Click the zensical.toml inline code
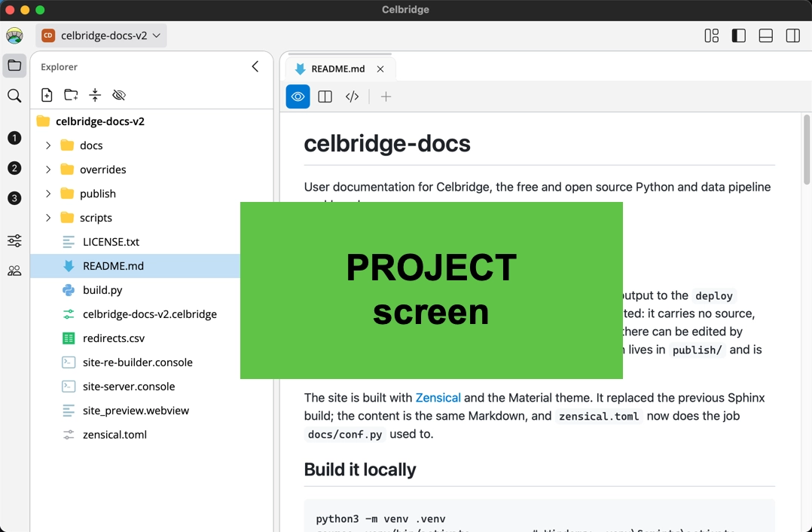Viewport: 812px width, 532px height. pos(599,416)
